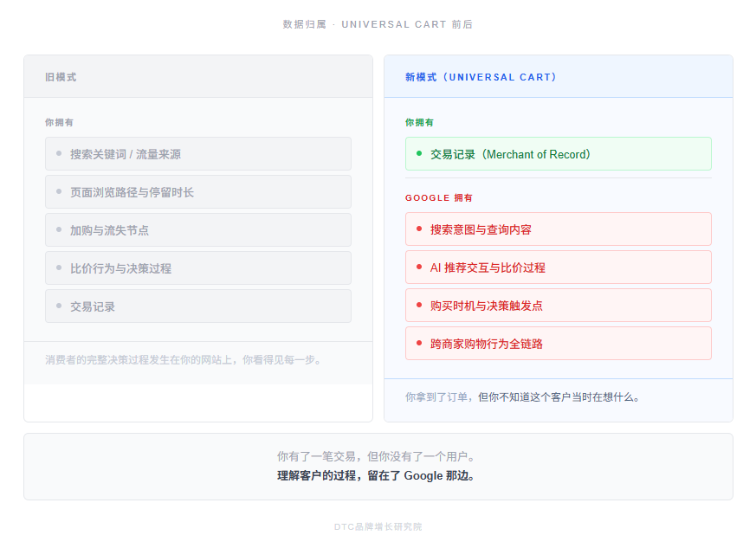Screen dimensions: 756x548
Task: Click '搜索关键词 / 流量来源' item
Action: pyautogui.click(x=198, y=154)
